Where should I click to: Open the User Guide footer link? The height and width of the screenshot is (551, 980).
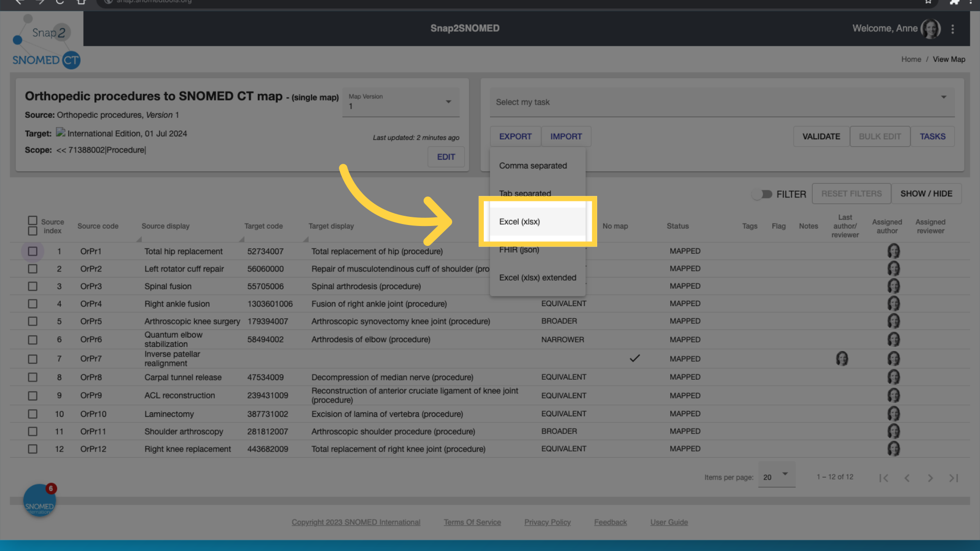click(x=669, y=522)
